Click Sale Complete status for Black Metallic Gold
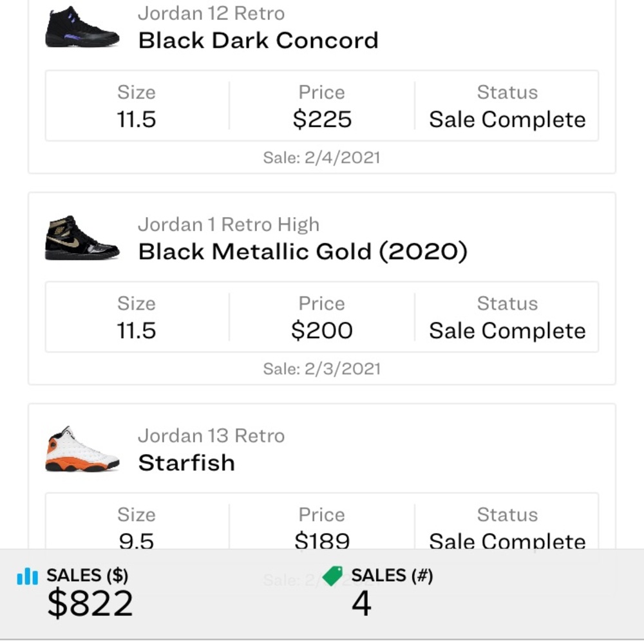This screenshot has width=644, height=644. (507, 331)
